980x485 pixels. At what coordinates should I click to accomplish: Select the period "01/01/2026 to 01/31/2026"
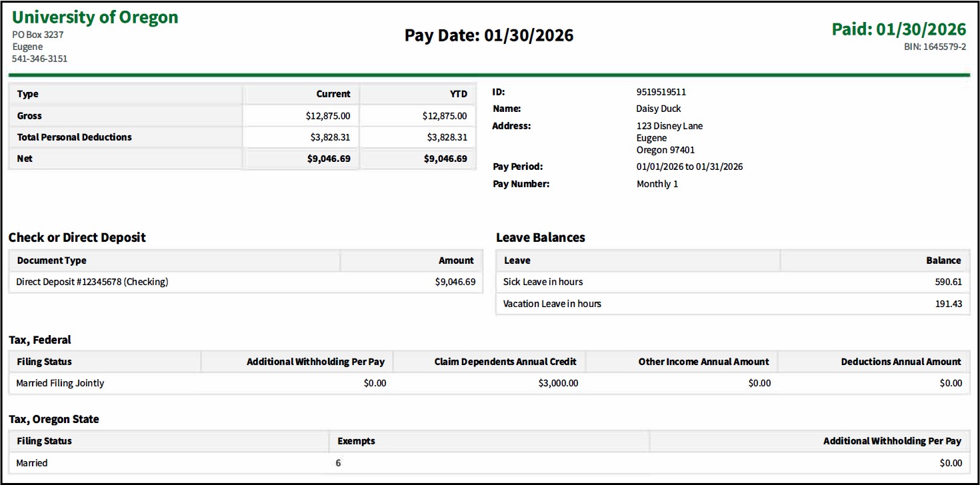click(690, 167)
